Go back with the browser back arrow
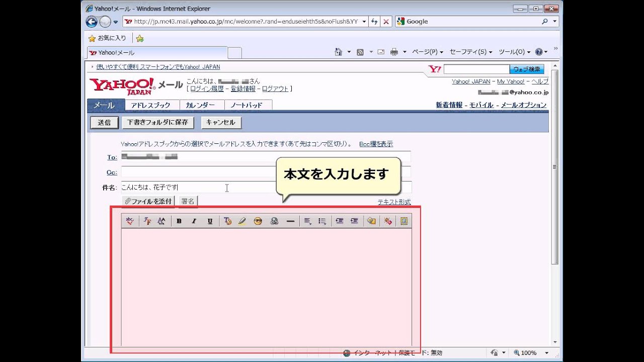The height and width of the screenshot is (362, 644). point(92,22)
